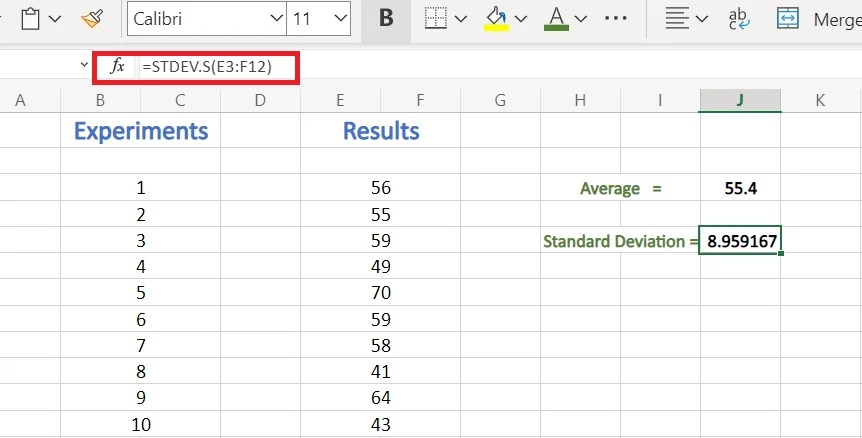The image size is (862, 438).
Task: Select the result cell with 70
Action: pyautogui.click(x=380, y=293)
